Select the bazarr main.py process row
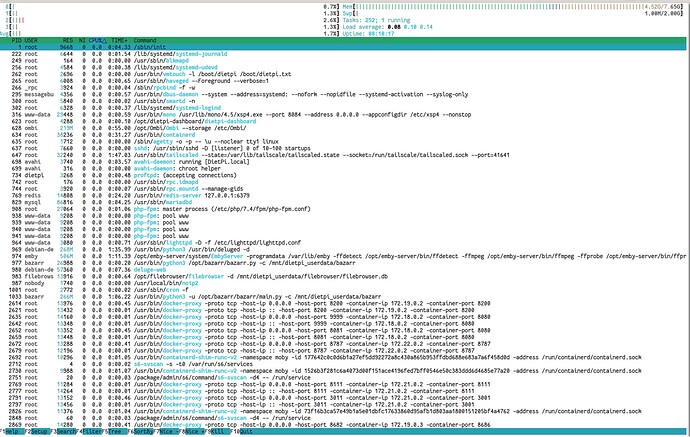 pyautogui.click(x=345, y=297)
